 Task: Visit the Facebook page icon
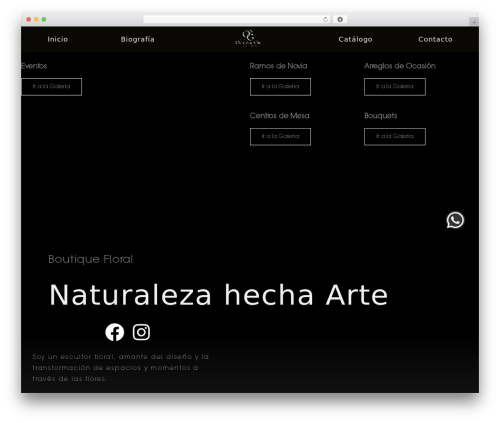(115, 332)
